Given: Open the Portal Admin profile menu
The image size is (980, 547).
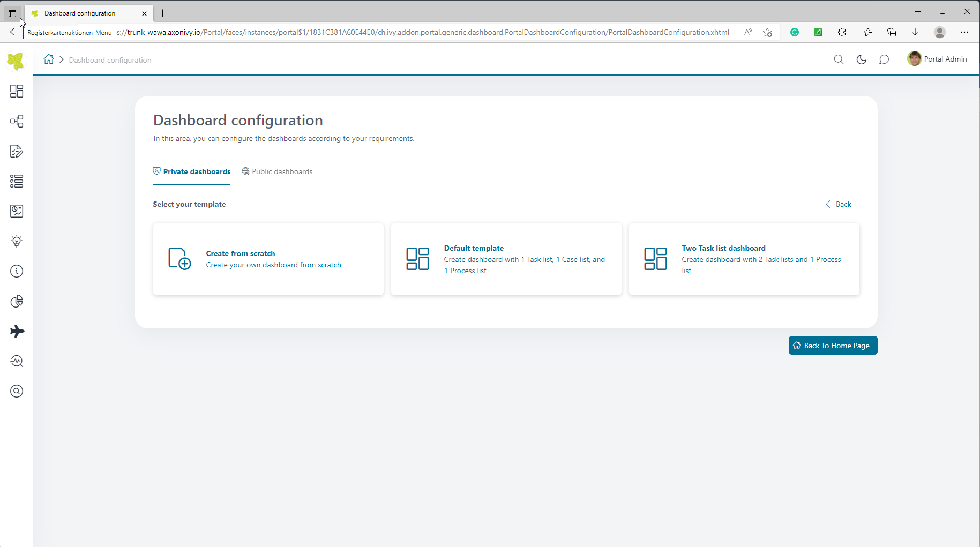Looking at the screenshot, I should click(937, 59).
